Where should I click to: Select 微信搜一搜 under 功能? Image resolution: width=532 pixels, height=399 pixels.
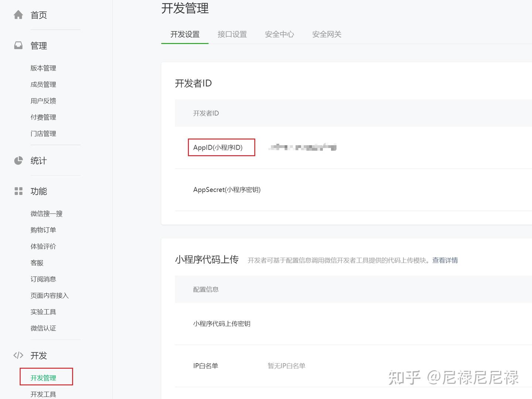47,214
